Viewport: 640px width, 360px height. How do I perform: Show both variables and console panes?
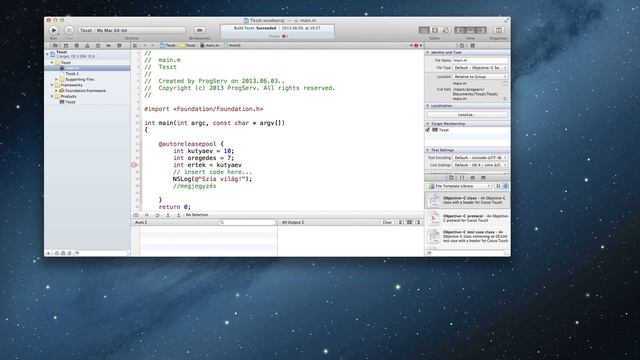409,222
